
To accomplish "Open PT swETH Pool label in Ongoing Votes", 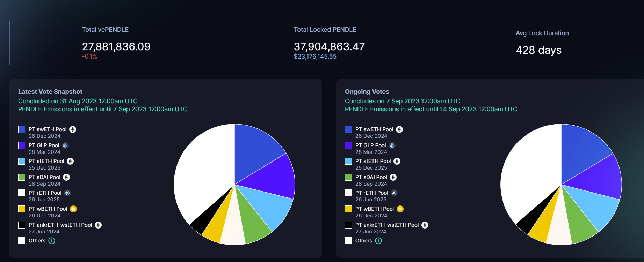I will (374, 129).
